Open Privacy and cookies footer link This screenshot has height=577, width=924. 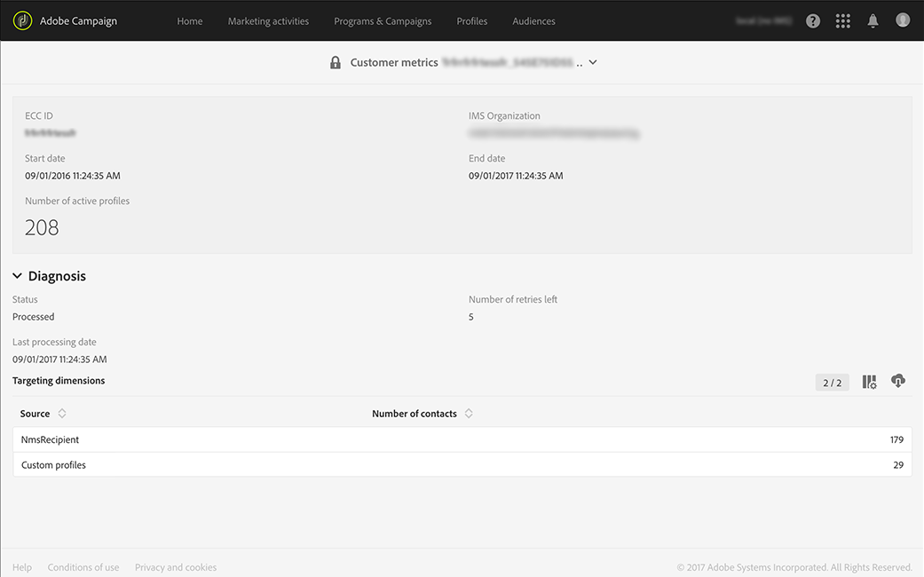[176, 567]
